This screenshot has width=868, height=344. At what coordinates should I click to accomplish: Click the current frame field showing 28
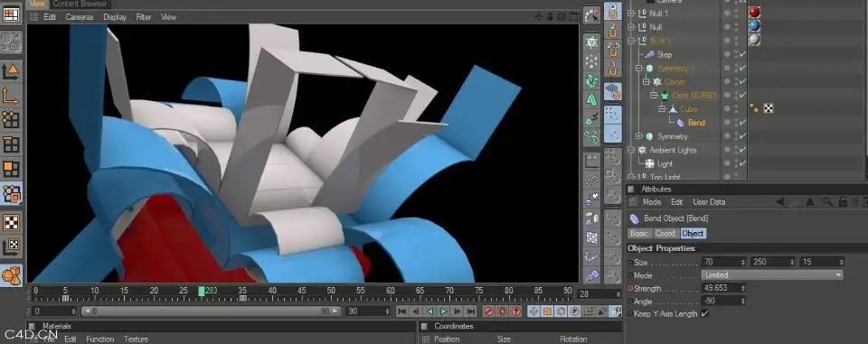(x=599, y=294)
